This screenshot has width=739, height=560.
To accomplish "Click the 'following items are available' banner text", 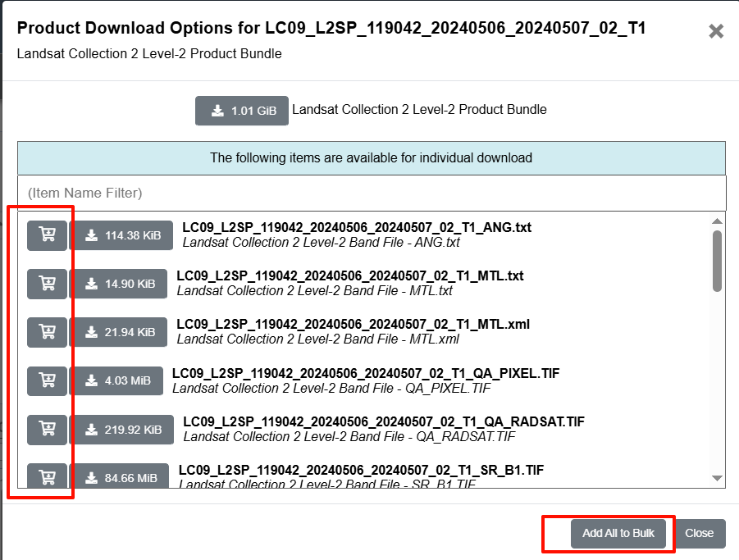I will tap(372, 157).
